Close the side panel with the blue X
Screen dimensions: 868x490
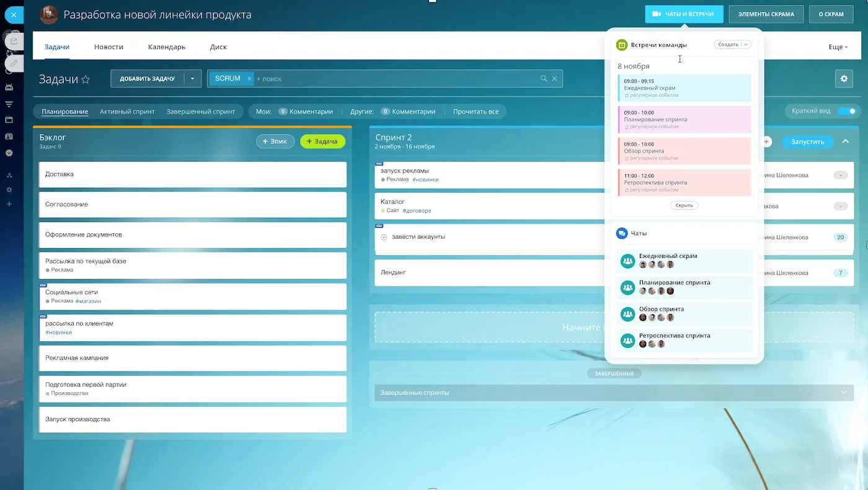(x=14, y=14)
